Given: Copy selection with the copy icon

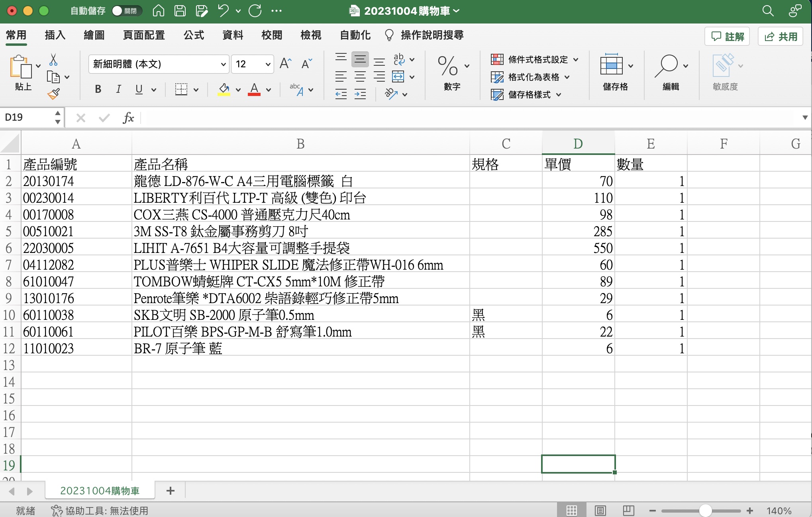Looking at the screenshot, I should tap(53, 77).
